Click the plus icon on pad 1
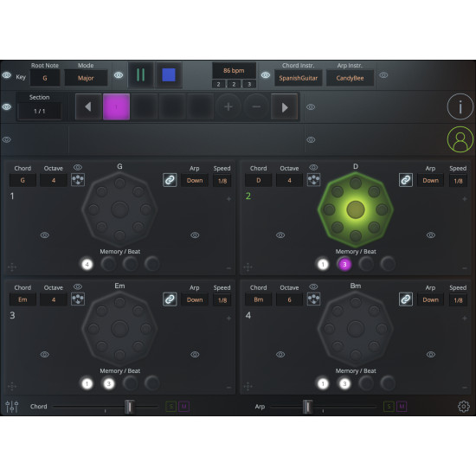This screenshot has height=476, width=476. pos(228,199)
